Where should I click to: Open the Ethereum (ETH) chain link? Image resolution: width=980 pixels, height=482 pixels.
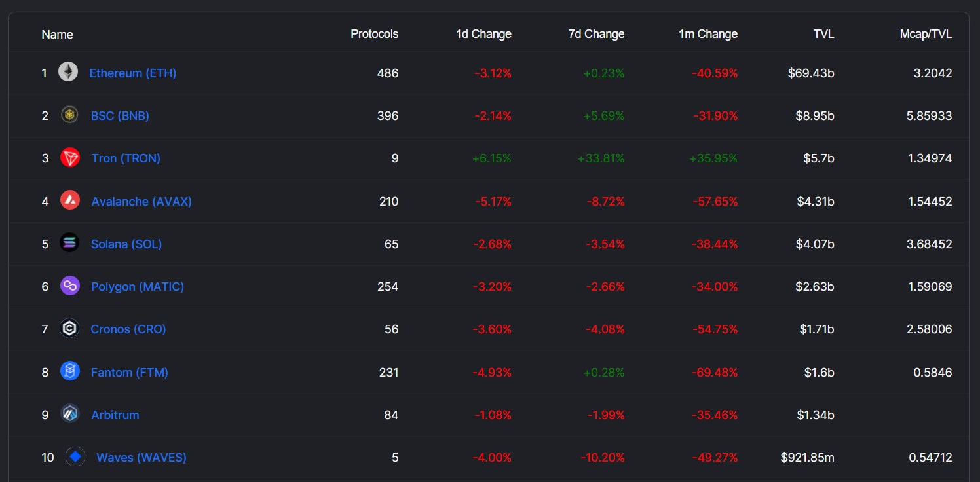(x=133, y=73)
